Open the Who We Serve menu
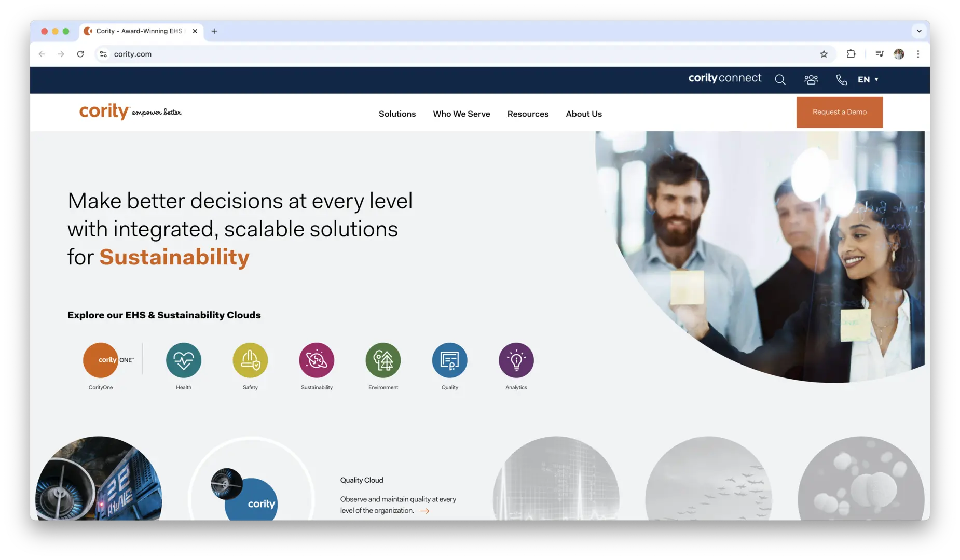Screen dimensions: 960x560 coord(461,114)
